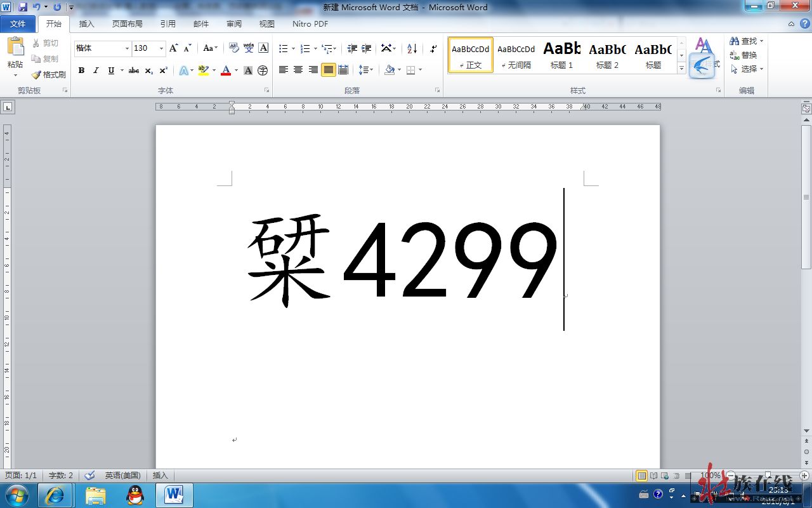This screenshot has width=812, height=508.
Task: Switch to the 页面布局 tab
Action: pos(127,24)
